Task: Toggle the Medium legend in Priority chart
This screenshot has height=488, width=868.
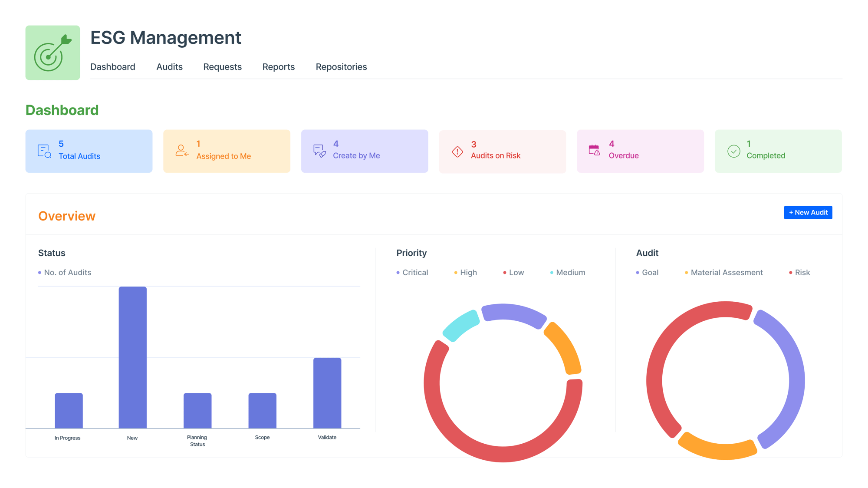Action: click(x=568, y=273)
